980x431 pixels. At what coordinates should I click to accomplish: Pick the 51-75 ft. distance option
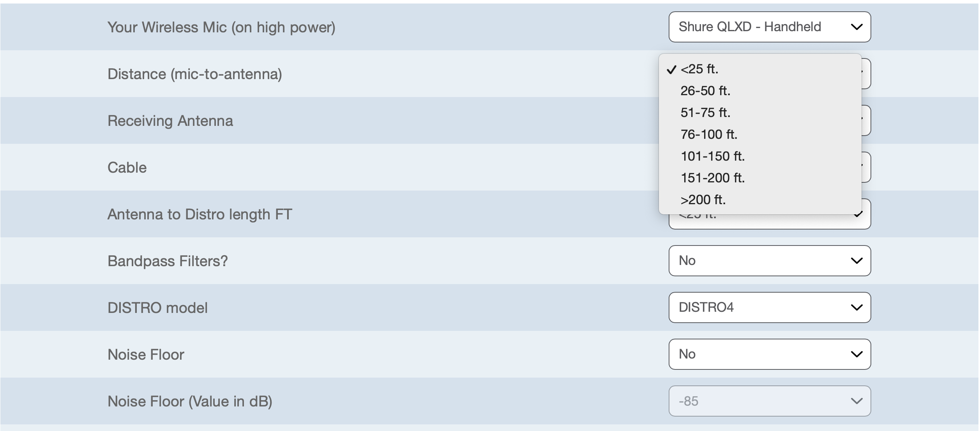pos(705,113)
